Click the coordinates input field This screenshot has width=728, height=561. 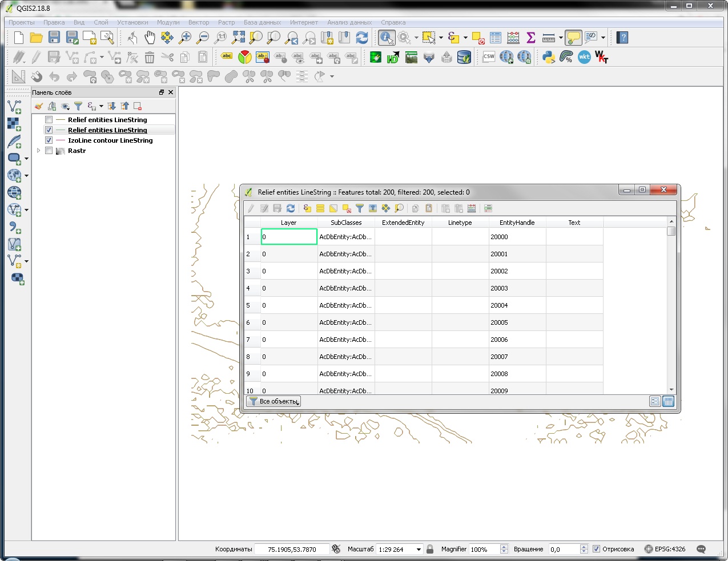point(292,550)
